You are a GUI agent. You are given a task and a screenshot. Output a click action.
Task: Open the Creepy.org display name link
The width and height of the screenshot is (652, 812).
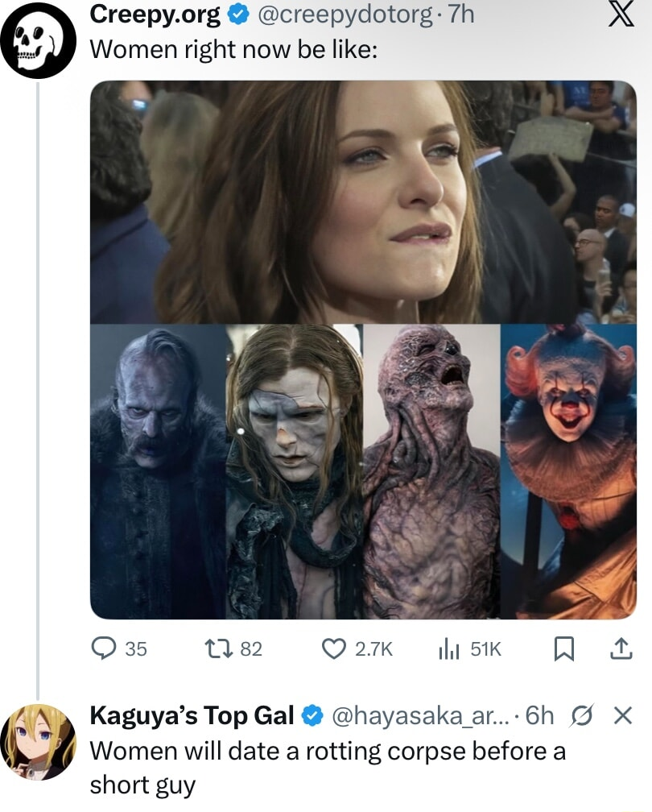coord(154,14)
